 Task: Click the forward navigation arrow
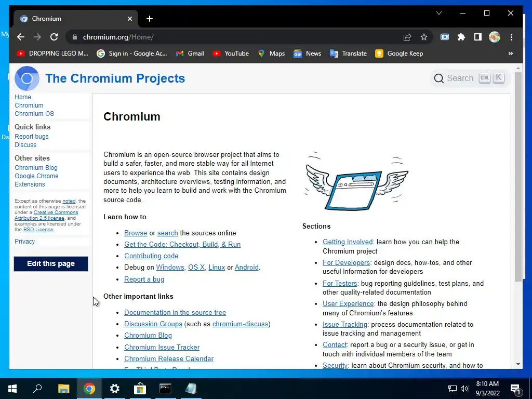click(x=37, y=37)
